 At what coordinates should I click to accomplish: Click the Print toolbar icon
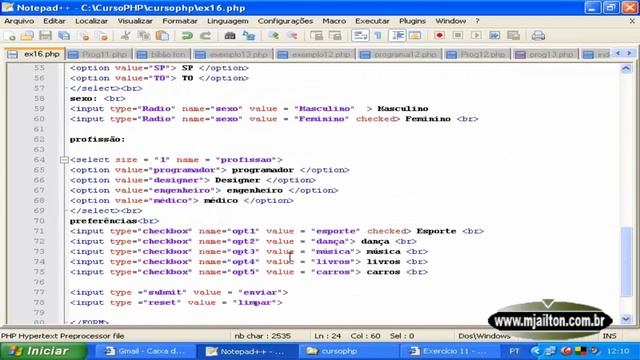(x=538, y=36)
